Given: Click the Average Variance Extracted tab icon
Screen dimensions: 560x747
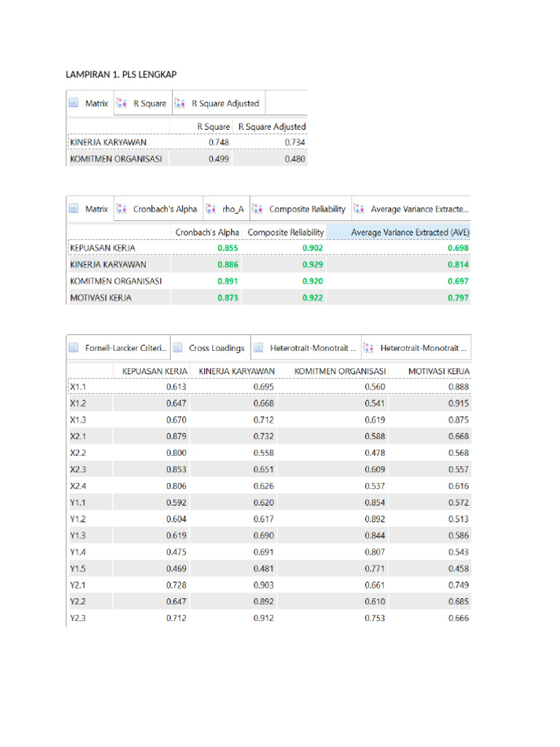Looking at the screenshot, I should [x=359, y=209].
